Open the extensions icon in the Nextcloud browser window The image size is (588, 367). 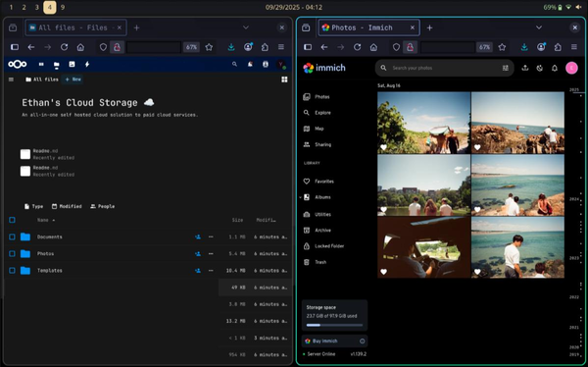[x=265, y=47]
